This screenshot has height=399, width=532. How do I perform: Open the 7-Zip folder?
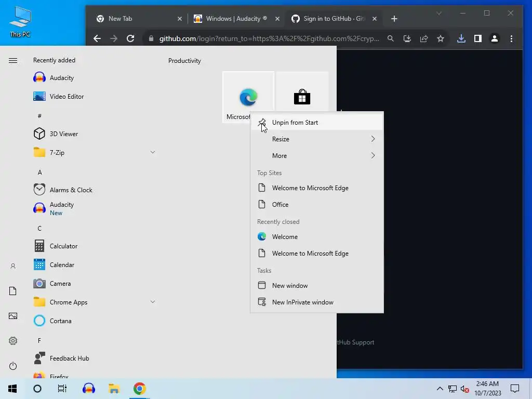click(x=95, y=152)
